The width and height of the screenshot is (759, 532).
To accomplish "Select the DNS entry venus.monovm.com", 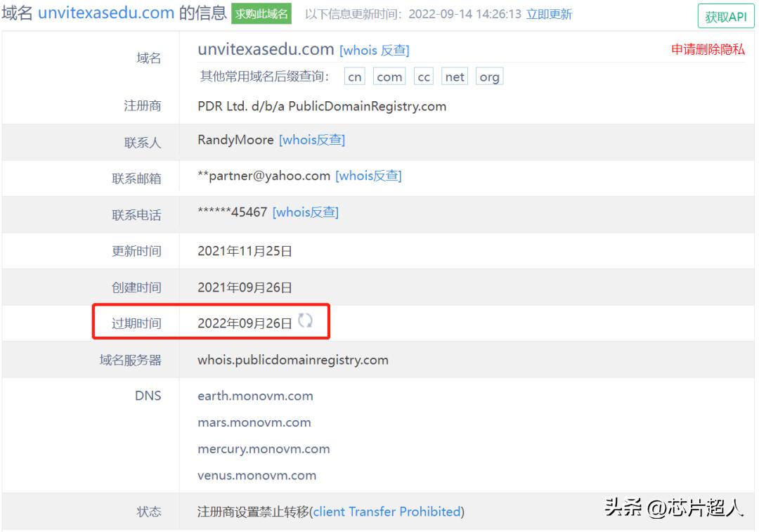I will click(x=257, y=475).
